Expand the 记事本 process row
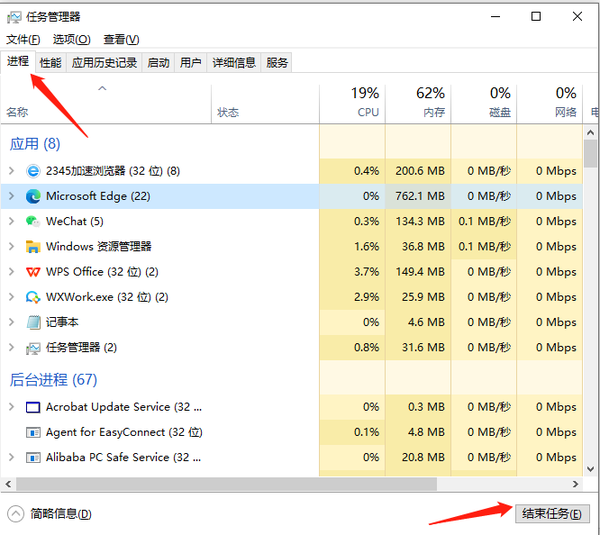 (11, 322)
